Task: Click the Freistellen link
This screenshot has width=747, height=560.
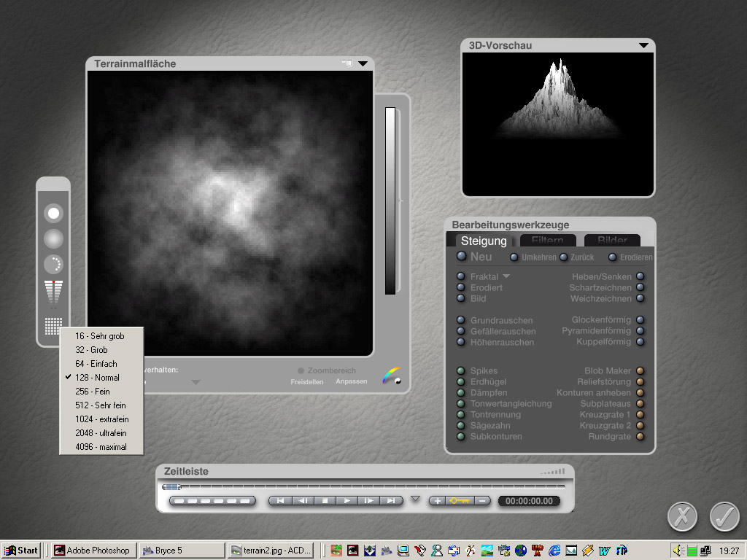Action: pyautogui.click(x=306, y=381)
